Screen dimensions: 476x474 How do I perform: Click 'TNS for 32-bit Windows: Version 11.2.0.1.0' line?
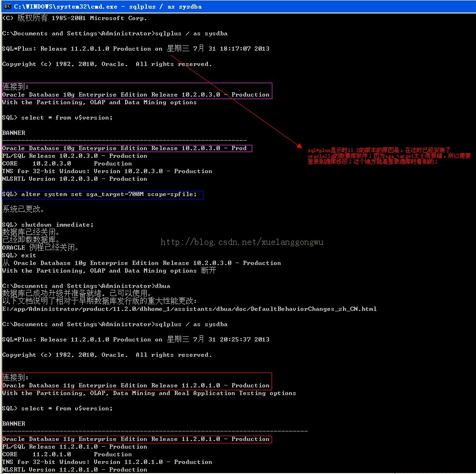click(x=107, y=462)
